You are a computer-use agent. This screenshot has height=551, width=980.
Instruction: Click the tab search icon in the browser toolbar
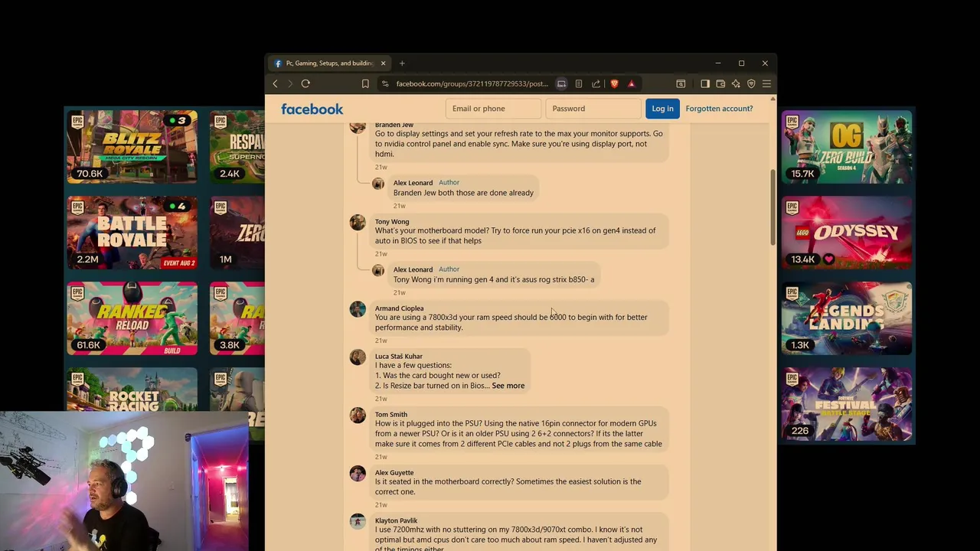681,83
